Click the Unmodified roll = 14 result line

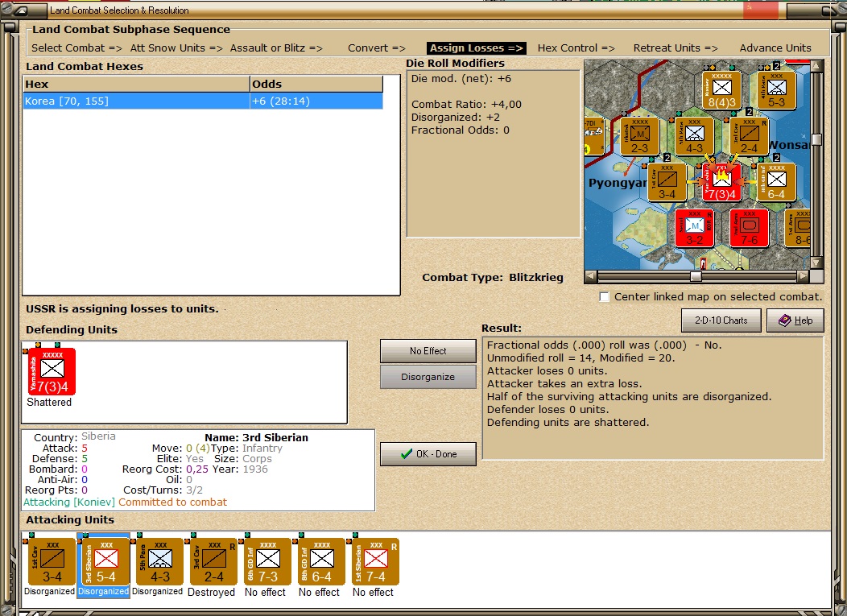tap(581, 358)
